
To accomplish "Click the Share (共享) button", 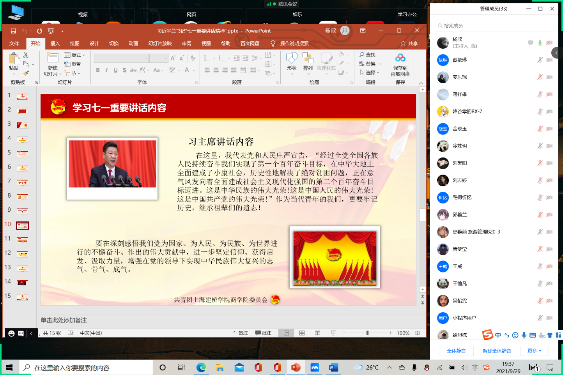I will tap(410, 43).
